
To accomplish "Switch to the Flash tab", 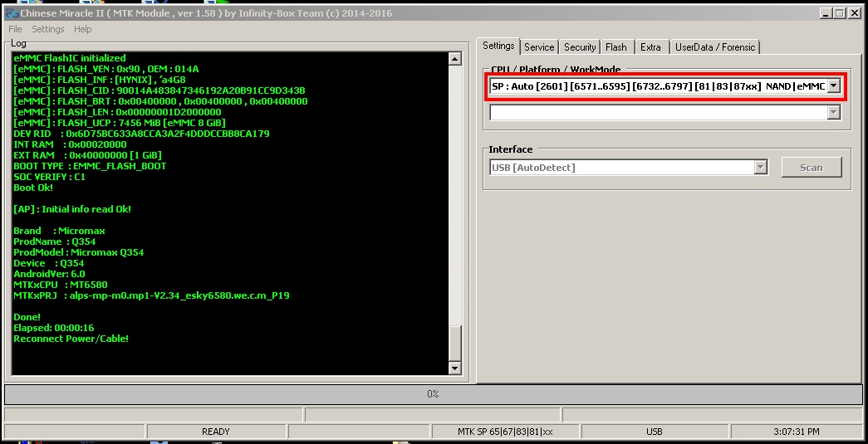I will [616, 47].
